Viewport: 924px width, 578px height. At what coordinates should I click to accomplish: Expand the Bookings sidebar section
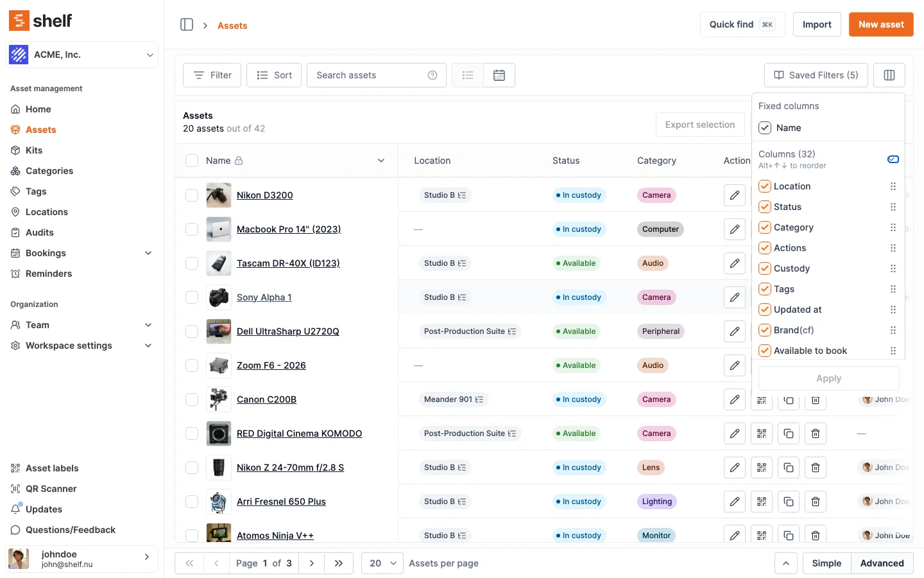coord(148,253)
